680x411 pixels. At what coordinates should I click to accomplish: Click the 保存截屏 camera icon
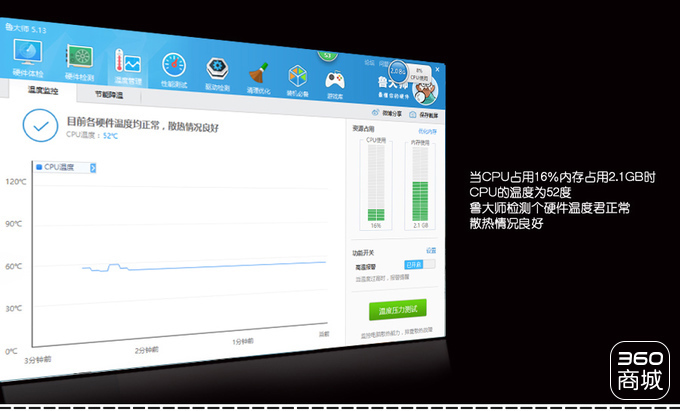412,114
